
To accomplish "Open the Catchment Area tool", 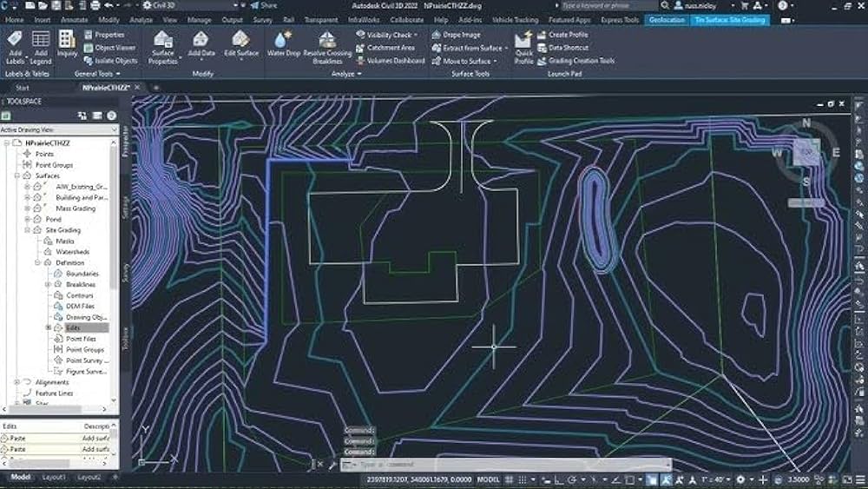I will [385, 48].
